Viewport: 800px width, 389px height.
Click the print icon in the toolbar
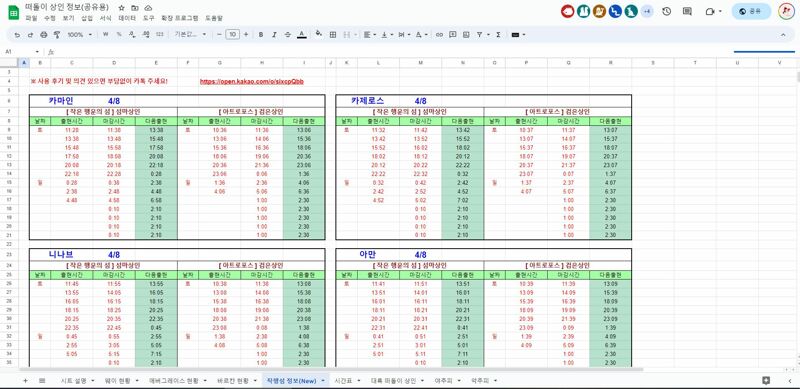[43, 35]
